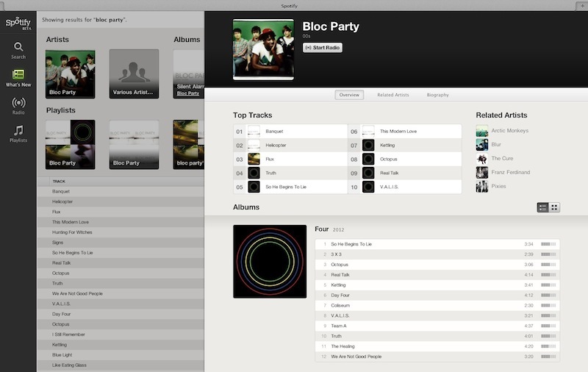Open Silent Alarm album card
The image size is (588, 372).
[189, 74]
